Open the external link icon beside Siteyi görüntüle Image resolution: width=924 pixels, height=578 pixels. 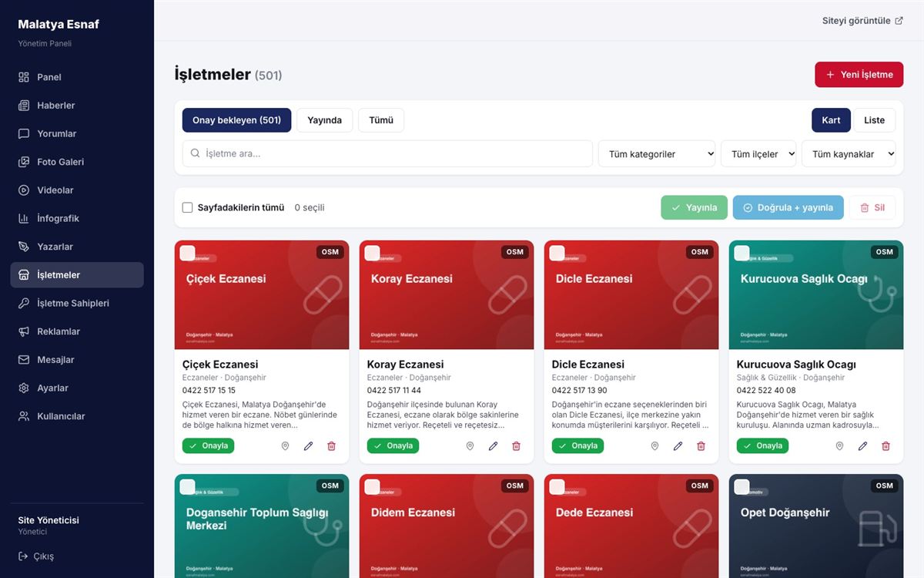(899, 21)
